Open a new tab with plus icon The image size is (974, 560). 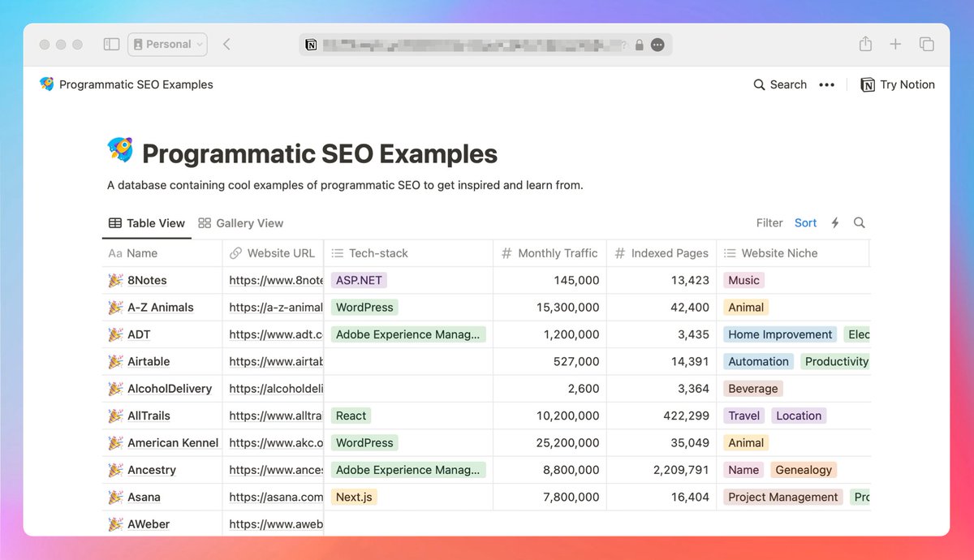[895, 45]
